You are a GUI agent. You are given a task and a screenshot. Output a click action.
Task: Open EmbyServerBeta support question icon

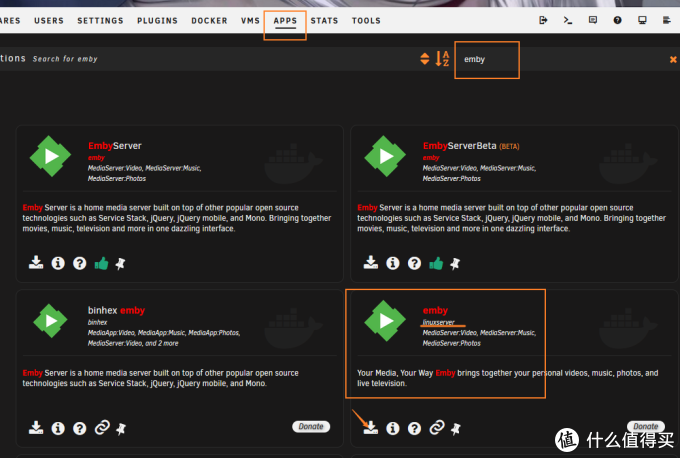pyautogui.click(x=415, y=263)
